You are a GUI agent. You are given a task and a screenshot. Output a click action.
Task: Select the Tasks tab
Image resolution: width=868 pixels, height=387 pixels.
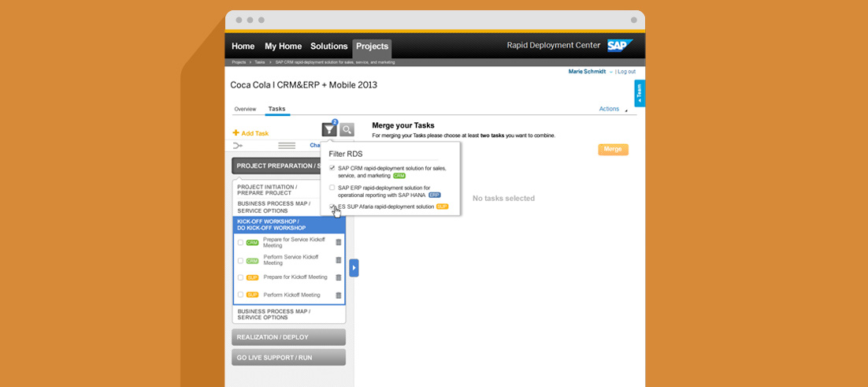click(x=276, y=109)
